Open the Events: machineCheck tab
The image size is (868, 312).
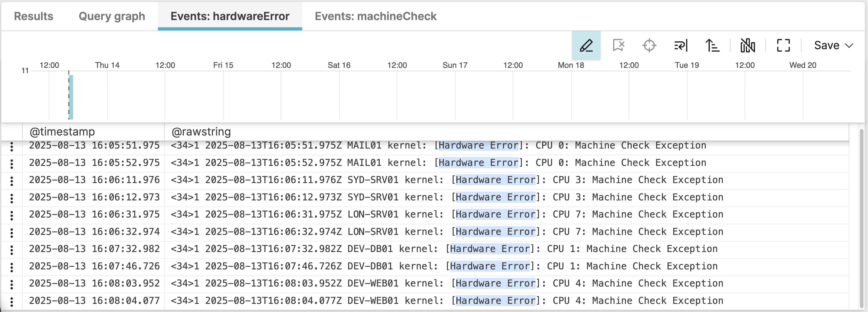[375, 16]
